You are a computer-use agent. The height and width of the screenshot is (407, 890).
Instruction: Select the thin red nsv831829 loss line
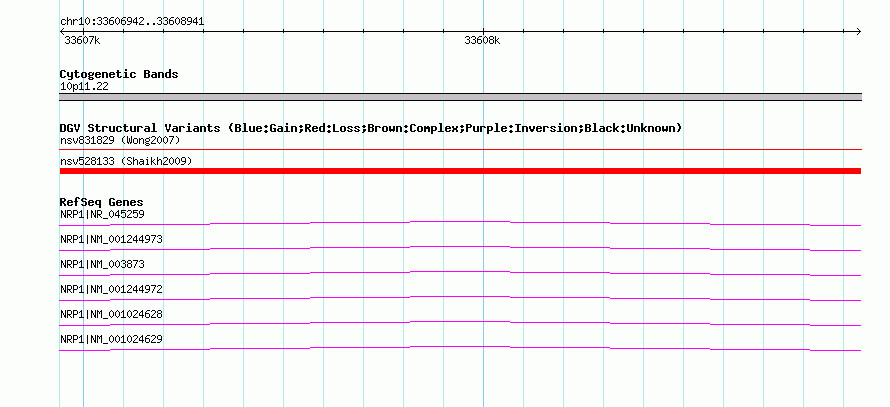[460, 150]
